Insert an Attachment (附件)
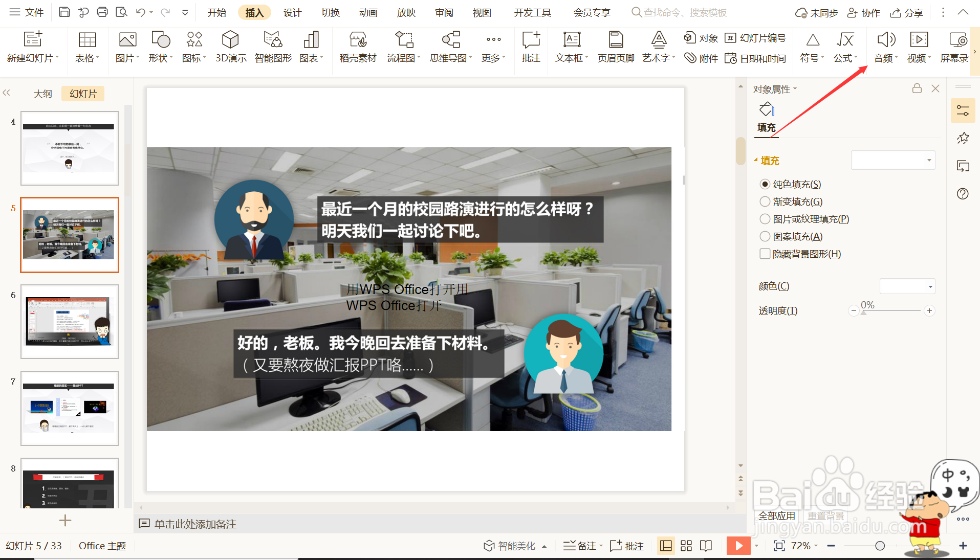The width and height of the screenshot is (980, 560). click(701, 58)
